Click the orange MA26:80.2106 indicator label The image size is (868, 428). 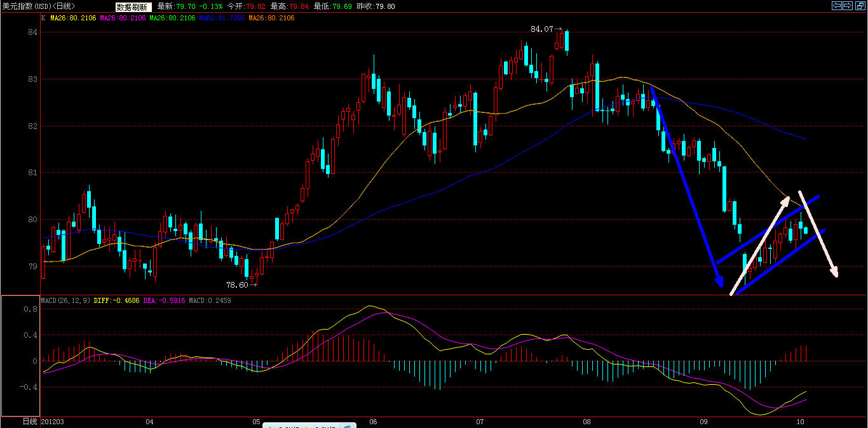click(x=271, y=18)
